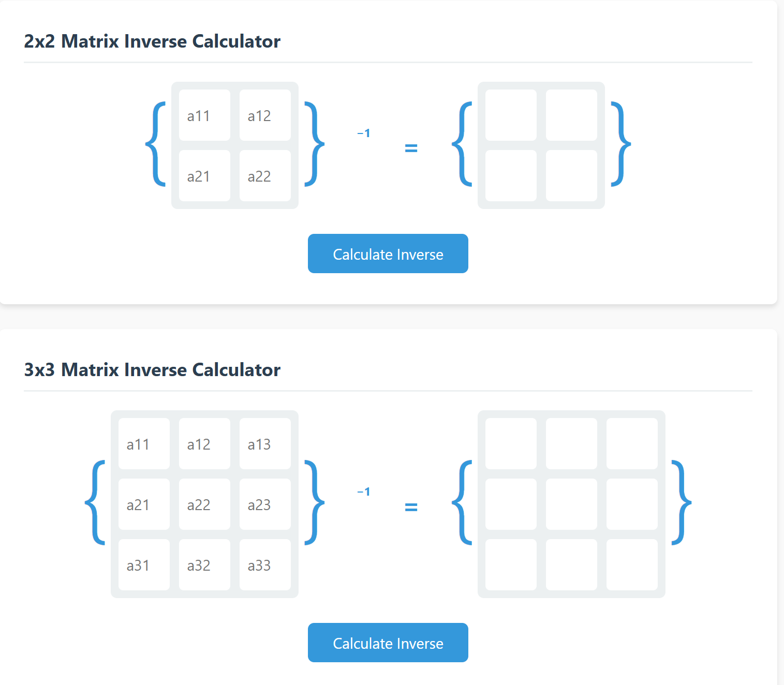Click the a22 input of the 3x3 matrix
Screen dimensions: 784x685
pyautogui.click(x=204, y=504)
